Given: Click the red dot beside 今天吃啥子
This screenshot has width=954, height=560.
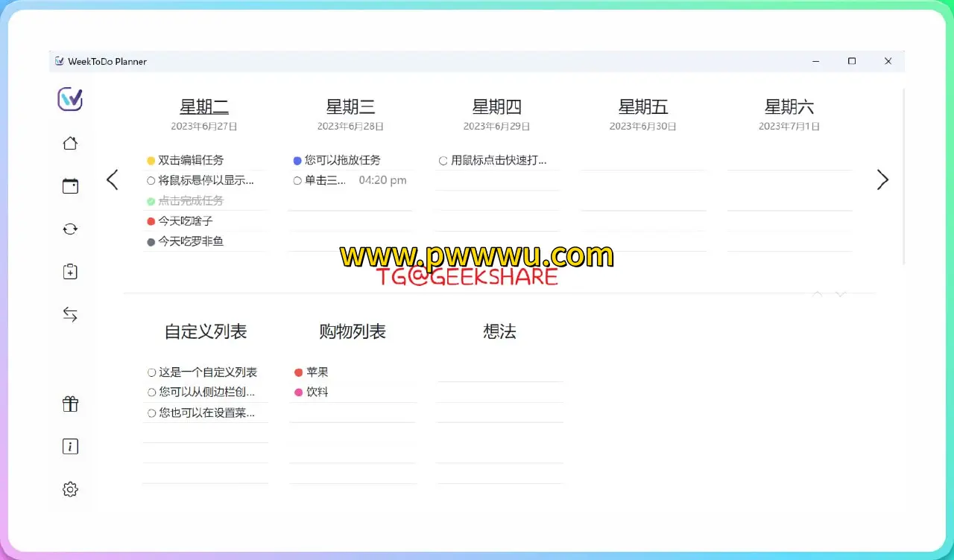Looking at the screenshot, I should 151,221.
